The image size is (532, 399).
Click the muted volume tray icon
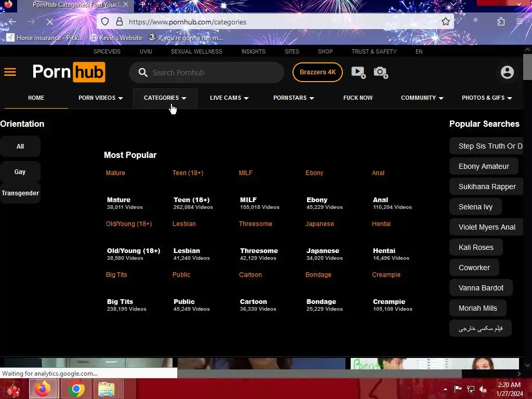coord(483,389)
